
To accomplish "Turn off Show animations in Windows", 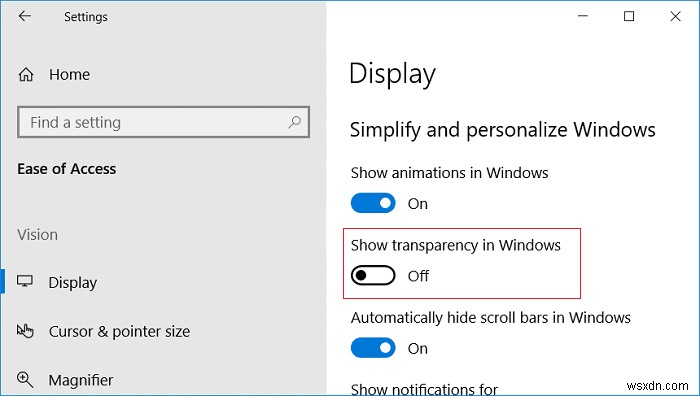I will click(373, 203).
